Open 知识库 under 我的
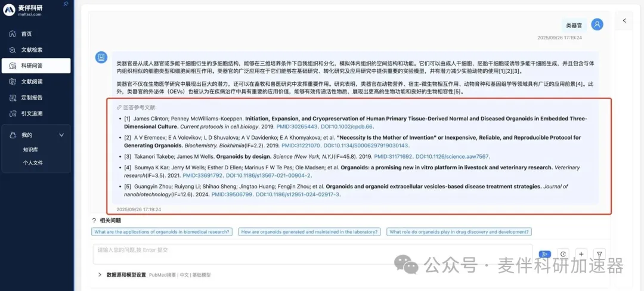 pyautogui.click(x=31, y=150)
